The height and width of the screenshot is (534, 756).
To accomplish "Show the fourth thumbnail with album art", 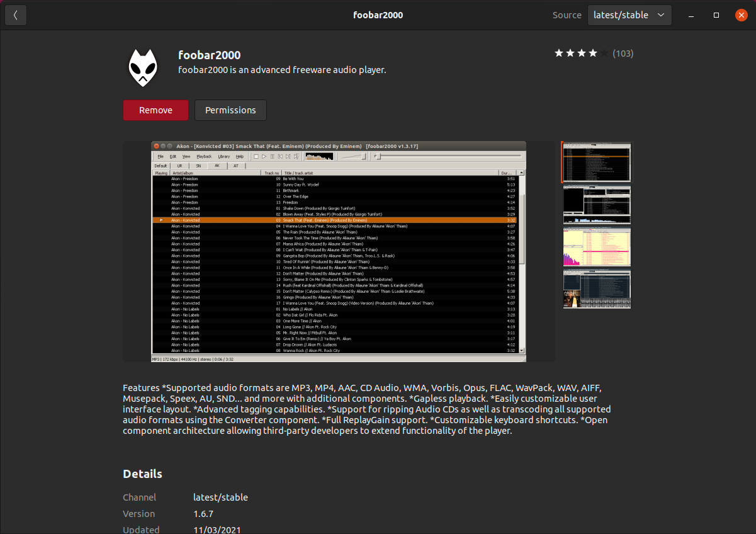I will pyautogui.click(x=597, y=290).
